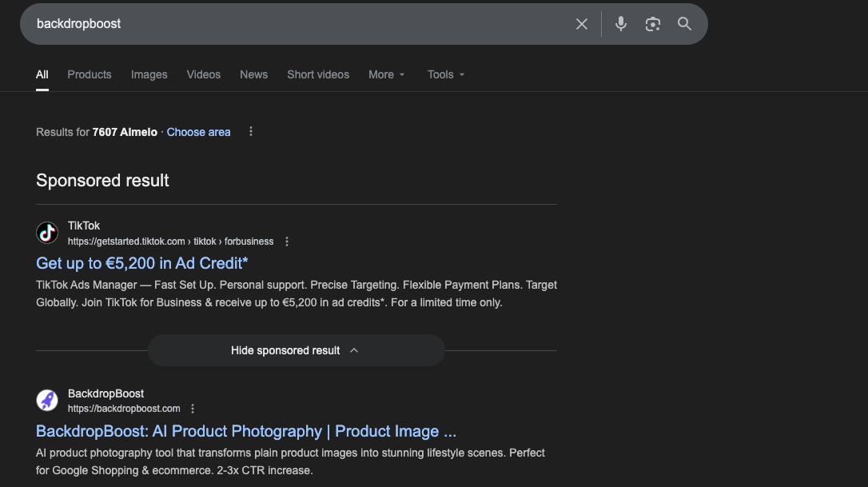Click the 7607 Almelo location text
The height and width of the screenshot is (487, 868).
tap(125, 132)
